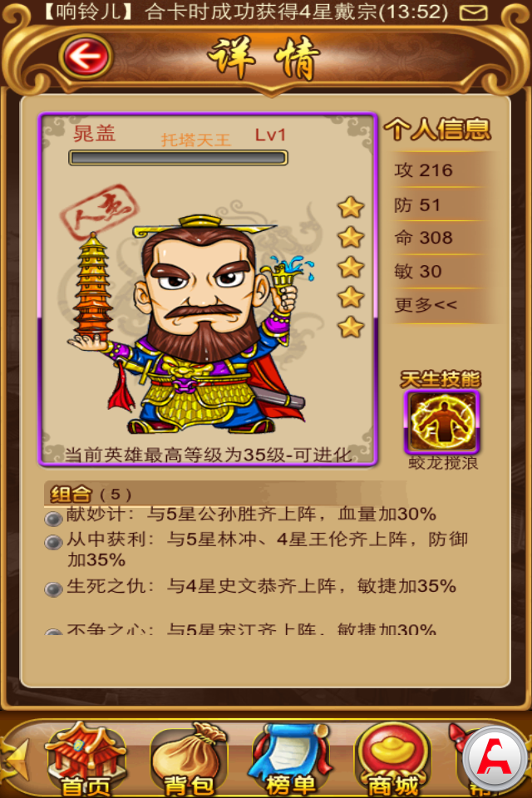Tap the 晁盖 hero portrait card
The height and width of the screenshot is (798, 532).
(x=208, y=289)
